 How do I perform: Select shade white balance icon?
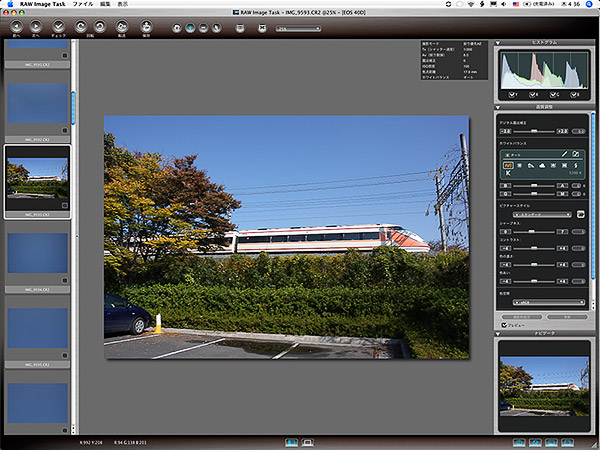(531, 165)
